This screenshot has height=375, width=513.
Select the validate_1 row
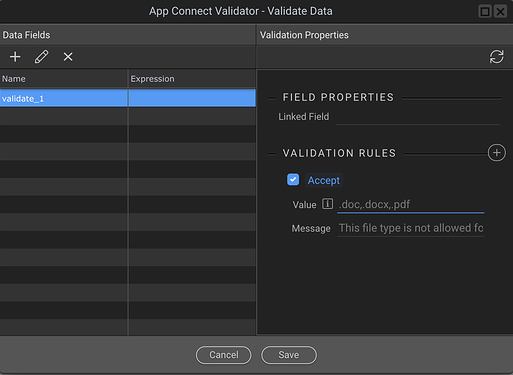tap(128, 98)
